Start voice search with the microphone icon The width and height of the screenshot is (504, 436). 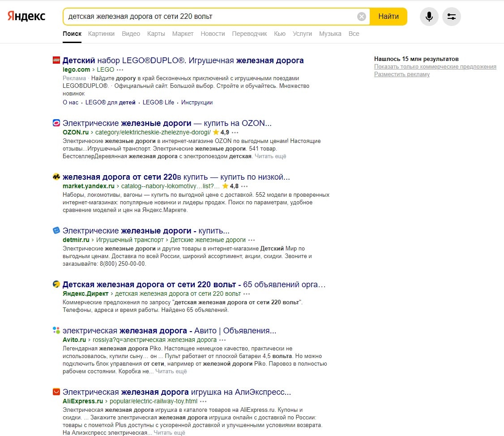click(x=429, y=17)
